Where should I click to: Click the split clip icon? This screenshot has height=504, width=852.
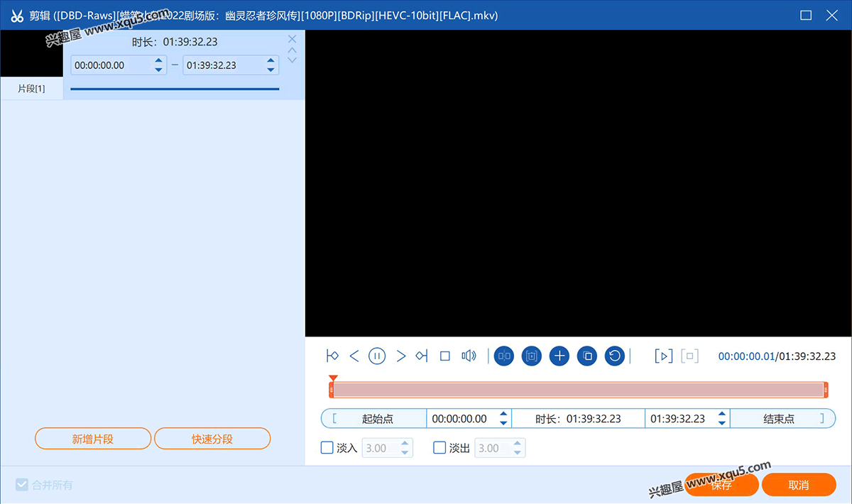tap(504, 356)
